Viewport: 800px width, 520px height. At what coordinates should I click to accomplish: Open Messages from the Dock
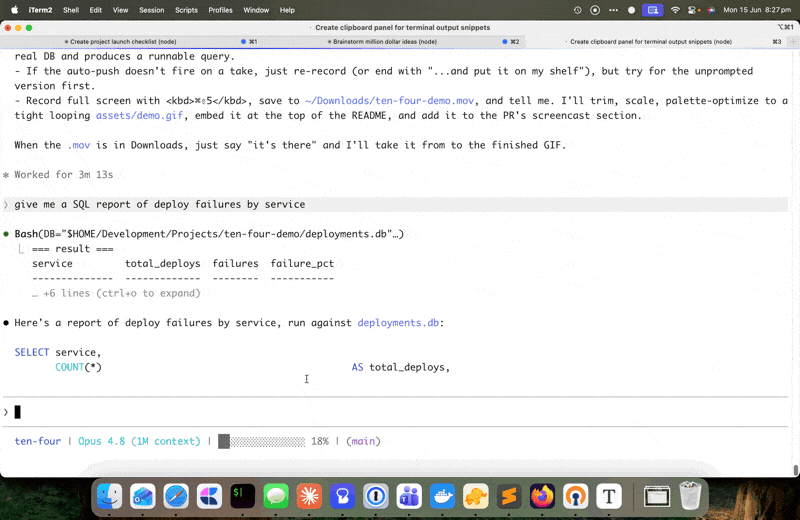pos(276,496)
